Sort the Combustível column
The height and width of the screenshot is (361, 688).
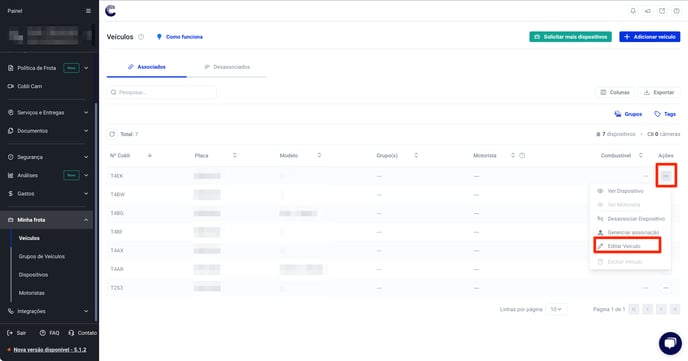click(641, 155)
